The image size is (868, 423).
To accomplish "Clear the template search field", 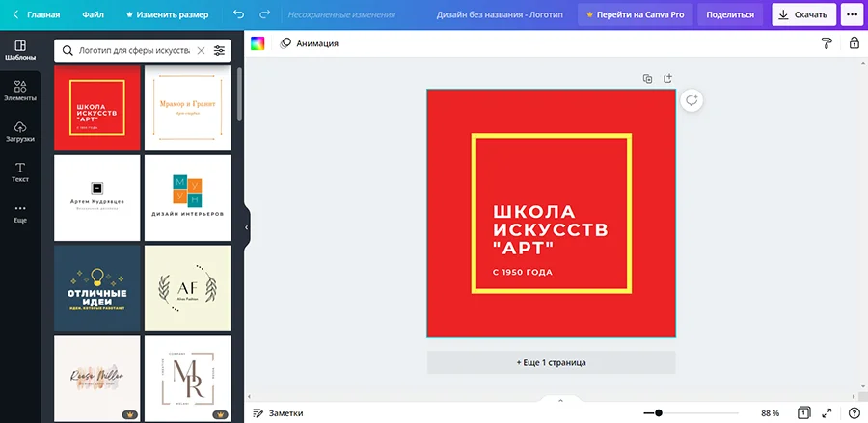I will tap(201, 50).
